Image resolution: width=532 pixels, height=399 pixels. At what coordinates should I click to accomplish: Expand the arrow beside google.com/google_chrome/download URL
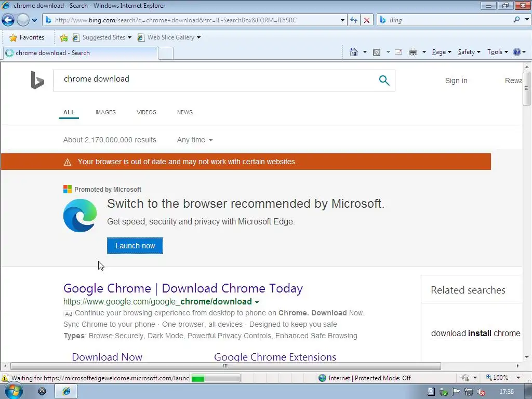(x=257, y=302)
